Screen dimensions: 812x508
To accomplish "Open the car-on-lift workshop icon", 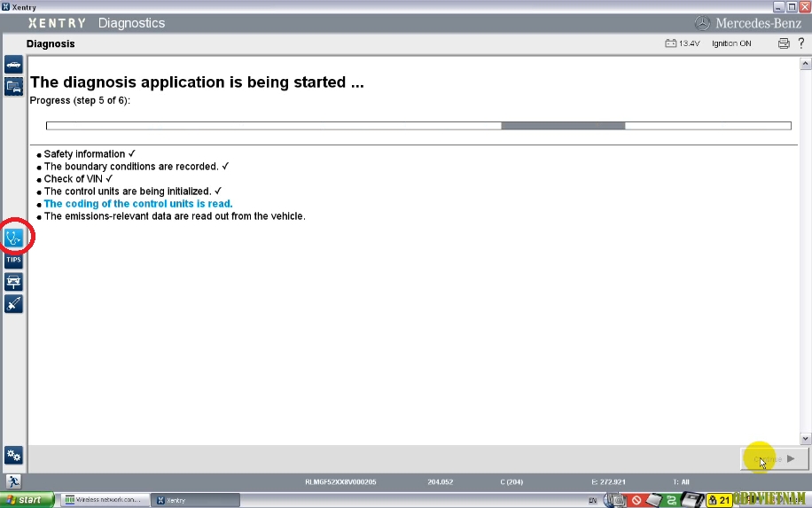I will click(13, 282).
